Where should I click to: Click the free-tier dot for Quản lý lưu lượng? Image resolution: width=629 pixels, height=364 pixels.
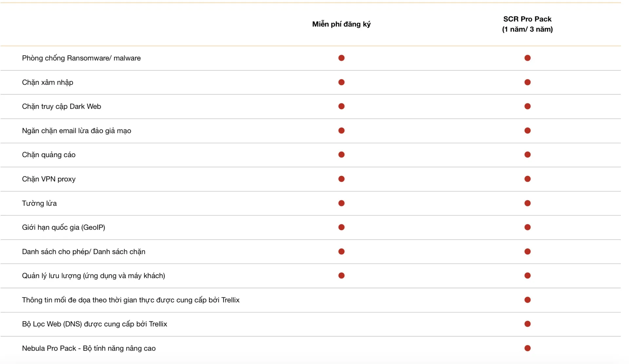pos(341,276)
